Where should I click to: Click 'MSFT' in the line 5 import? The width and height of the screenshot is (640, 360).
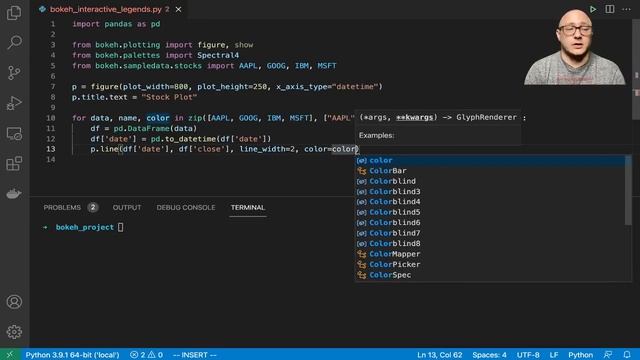point(327,66)
